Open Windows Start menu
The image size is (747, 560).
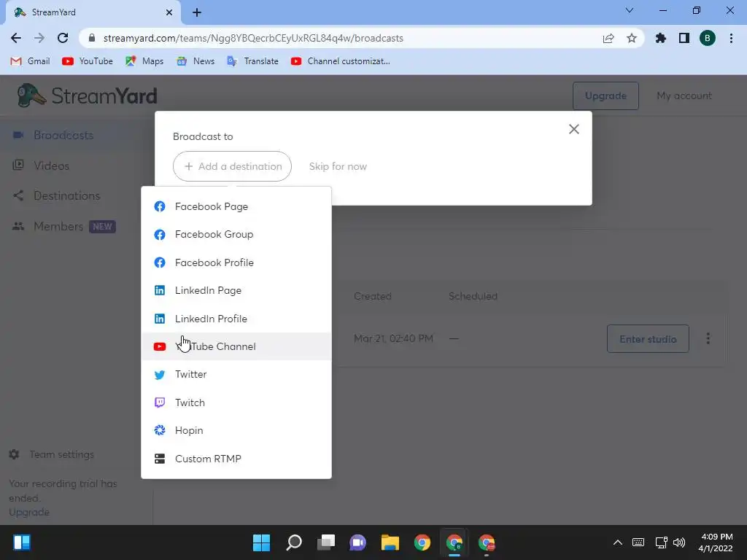261,542
